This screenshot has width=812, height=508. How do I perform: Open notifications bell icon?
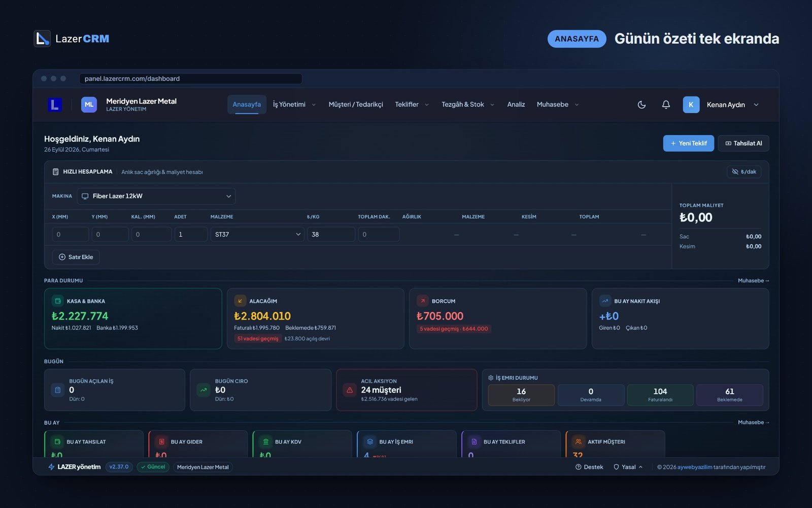(x=666, y=105)
